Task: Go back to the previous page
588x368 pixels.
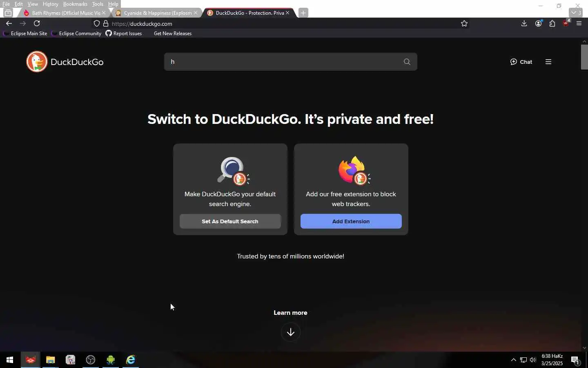Action: click(9, 23)
